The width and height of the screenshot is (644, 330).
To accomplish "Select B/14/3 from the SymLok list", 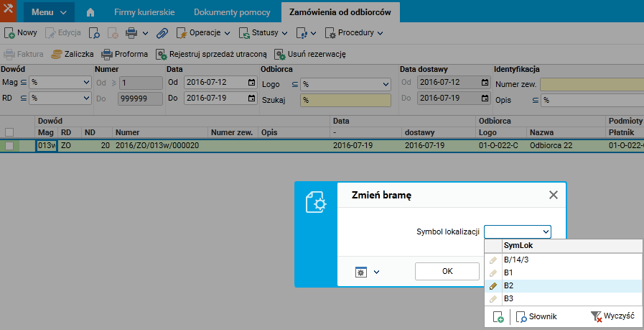I will point(572,260).
